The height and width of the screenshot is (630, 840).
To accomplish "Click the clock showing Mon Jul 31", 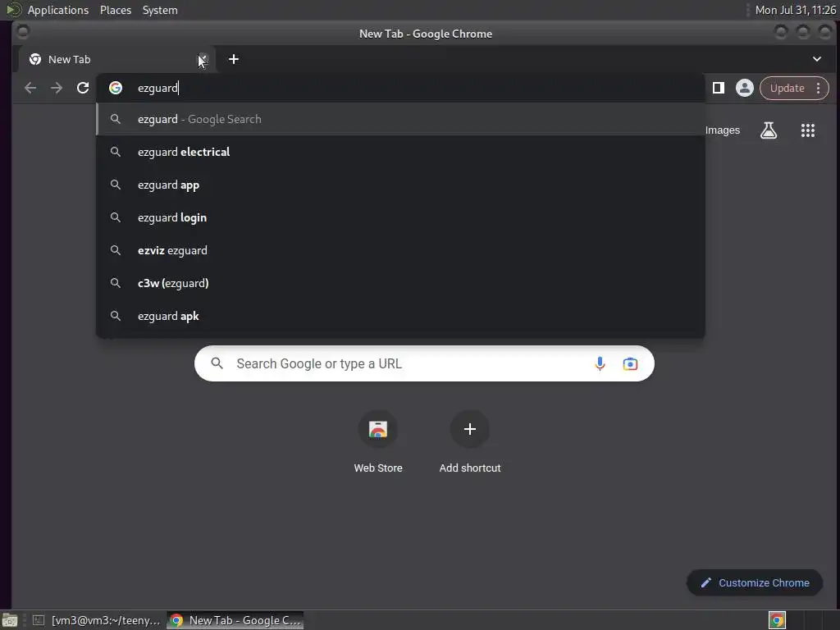I will (795, 10).
